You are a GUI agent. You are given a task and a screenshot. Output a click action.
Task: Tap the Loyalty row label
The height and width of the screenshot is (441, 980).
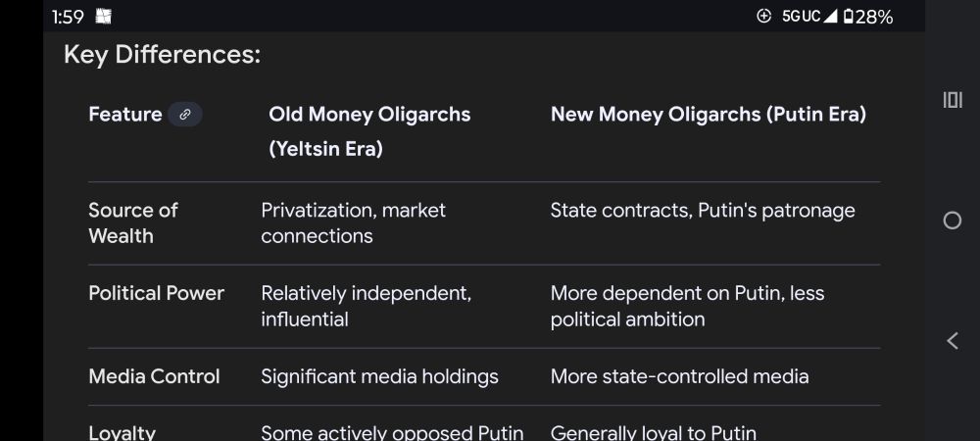(x=122, y=433)
